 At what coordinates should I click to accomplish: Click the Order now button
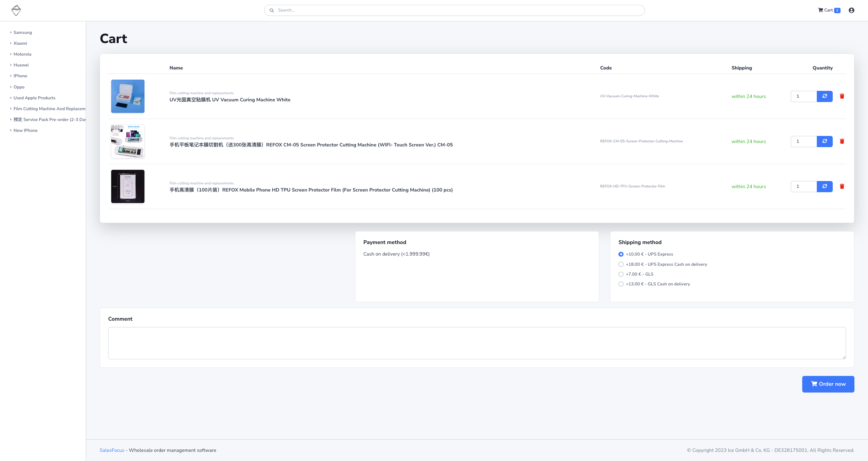coord(828,384)
